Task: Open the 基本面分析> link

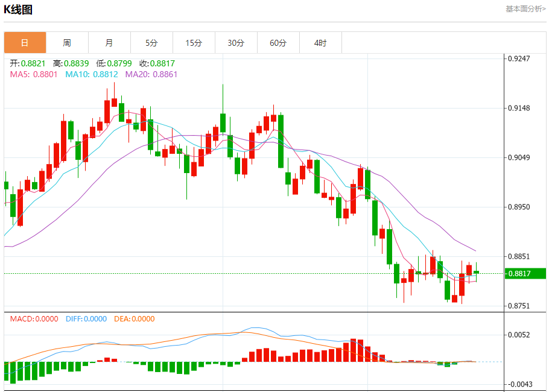Action: [525, 9]
